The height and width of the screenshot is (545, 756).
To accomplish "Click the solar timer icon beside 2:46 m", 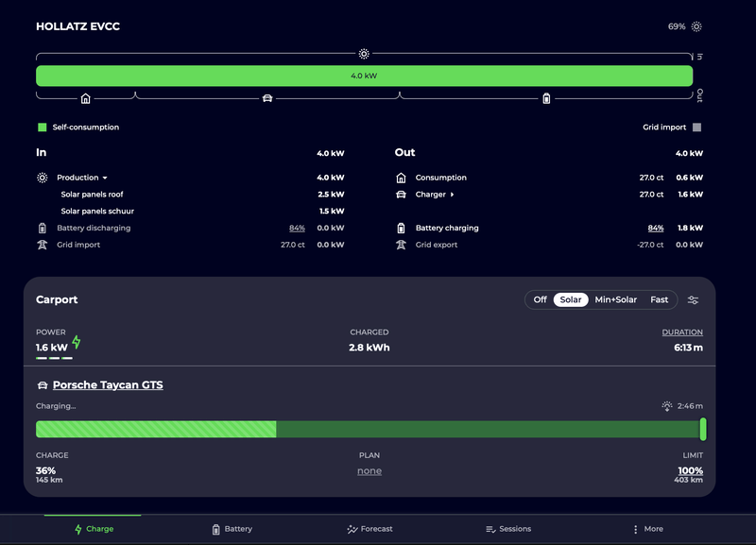I will [x=667, y=406].
